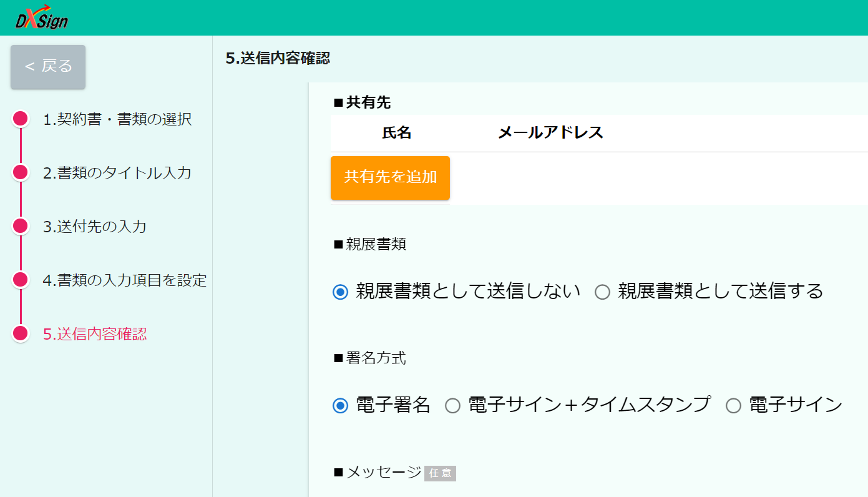Click the page scrollbar on the right
Viewport: 868px width, 497px height.
pos(864,250)
